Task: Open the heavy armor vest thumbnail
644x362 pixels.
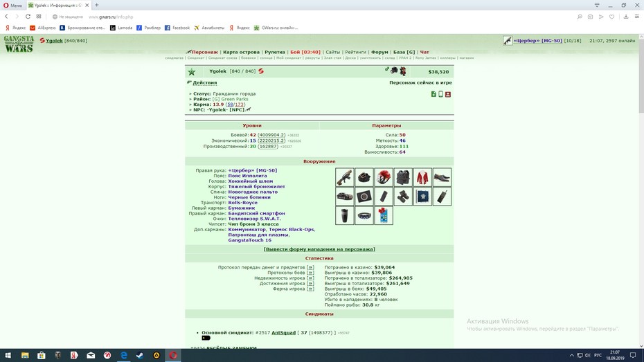Action: [403, 177]
